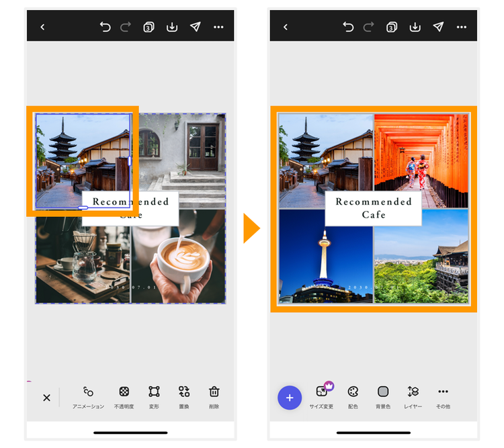The width and height of the screenshot is (504, 448).
Task: Tap the 削除 (delete) trash icon
Action: pos(214,398)
